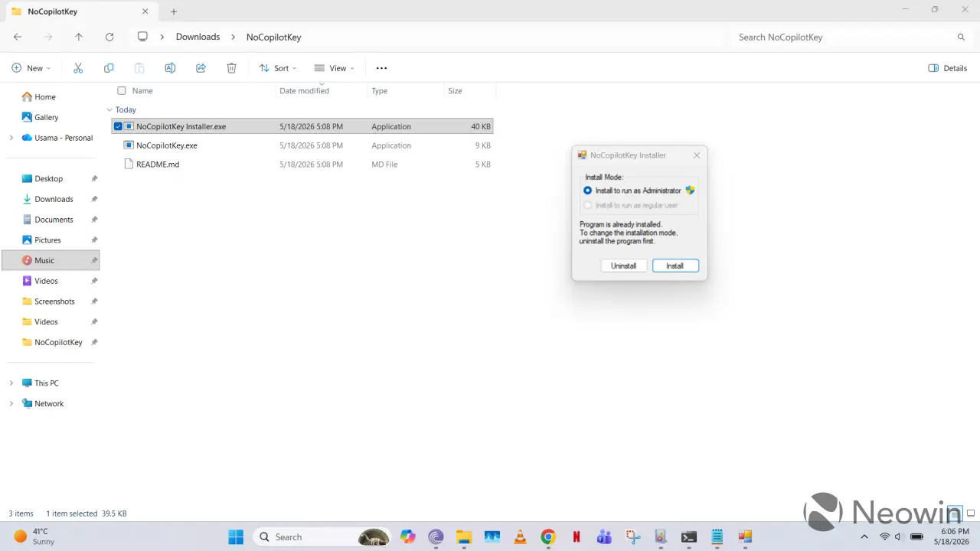Click the volume speaker tray icon

tap(899, 536)
